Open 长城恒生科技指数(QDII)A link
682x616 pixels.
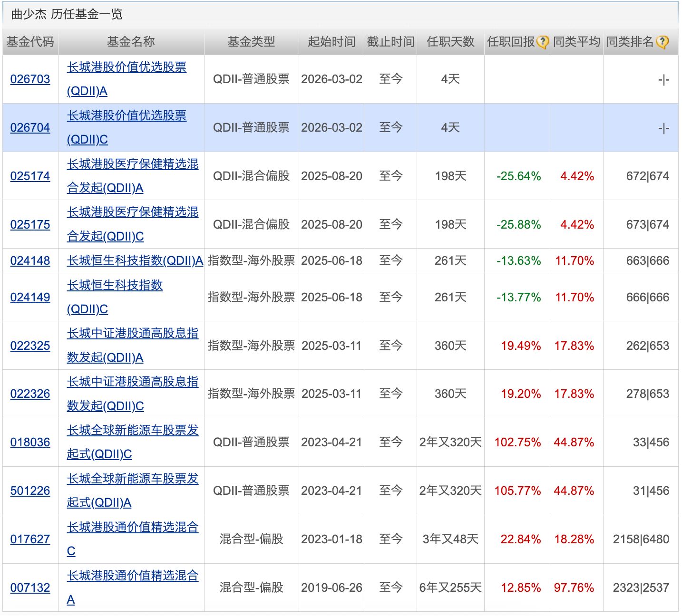tap(135, 261)
